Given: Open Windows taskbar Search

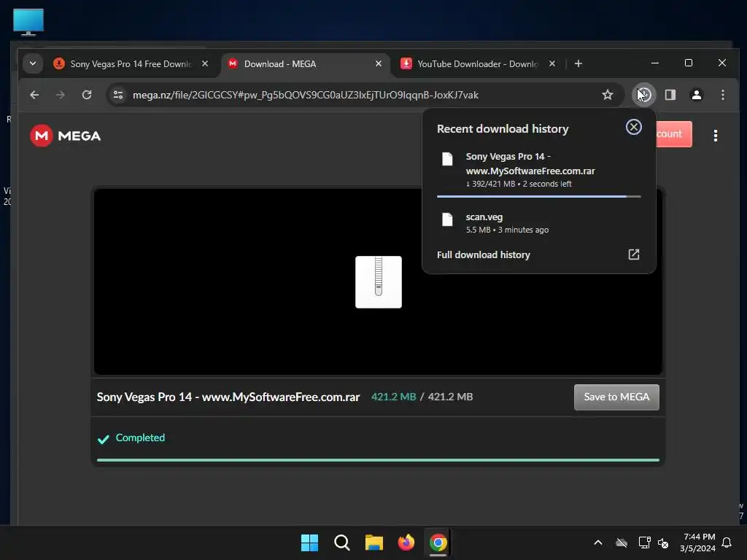Looking at the screenshot, I should point(341,542).
